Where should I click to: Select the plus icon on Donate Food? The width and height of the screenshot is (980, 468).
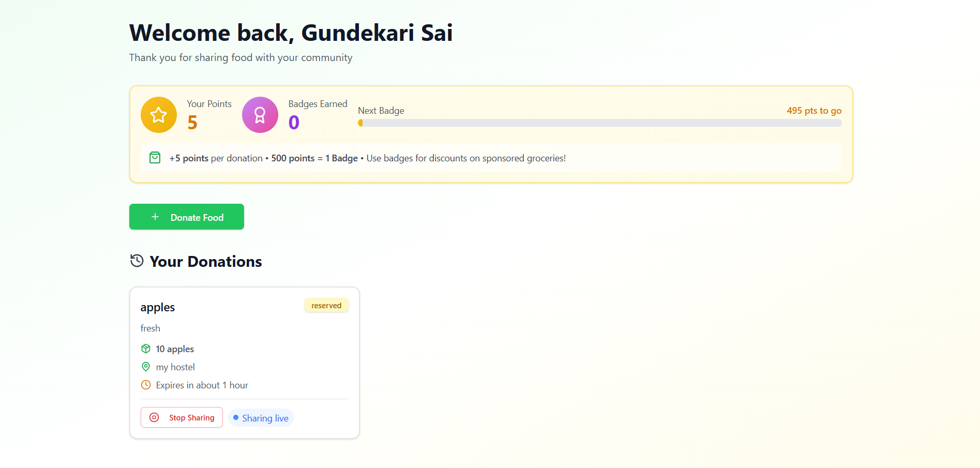coord(155,217)
